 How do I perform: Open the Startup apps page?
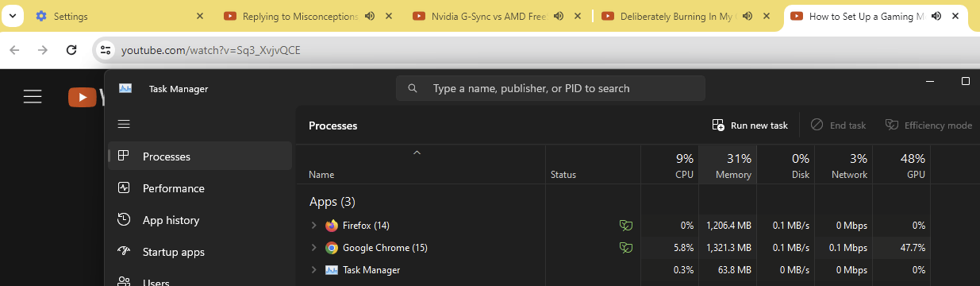pyautogui.click(x=200, y=252)
